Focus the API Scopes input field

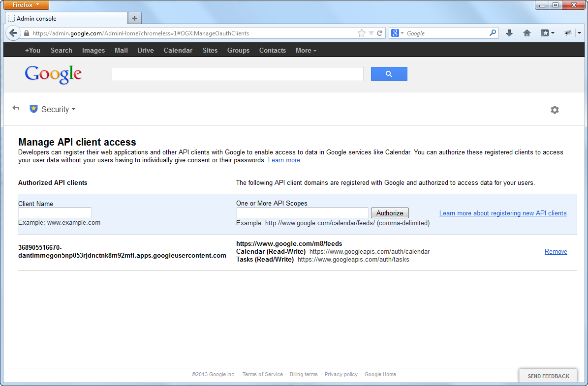click(302, 213)
